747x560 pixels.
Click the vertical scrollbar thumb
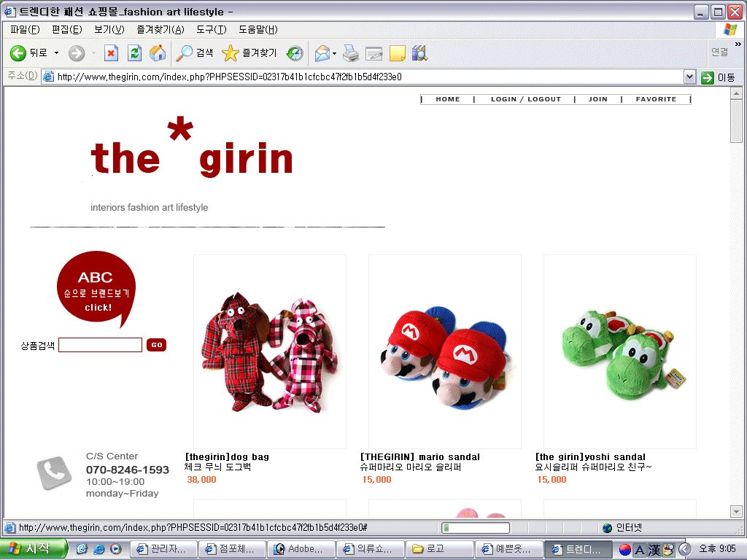click(x=736, y=121)
